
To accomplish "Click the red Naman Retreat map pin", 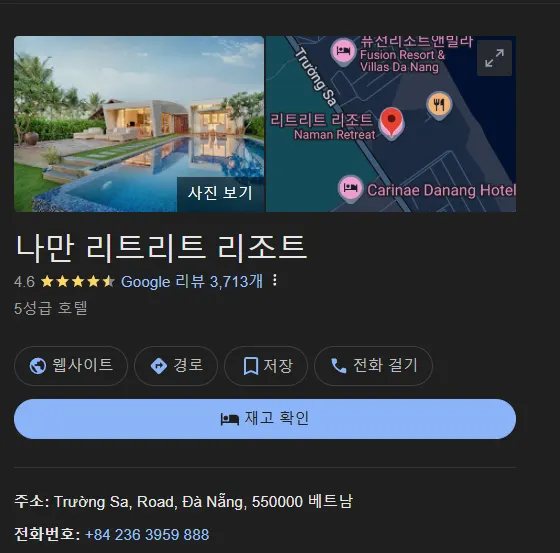I will click(391, 123).
